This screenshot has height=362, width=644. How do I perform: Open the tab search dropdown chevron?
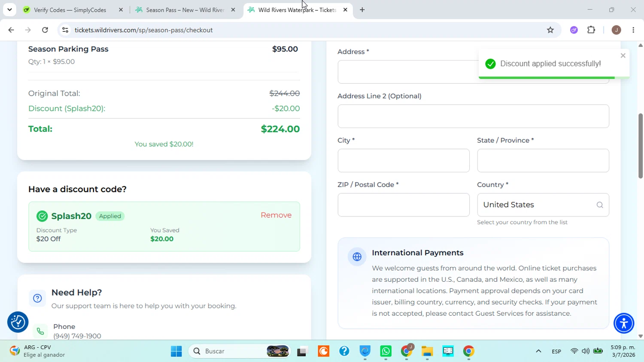click(x=9, y=10)
